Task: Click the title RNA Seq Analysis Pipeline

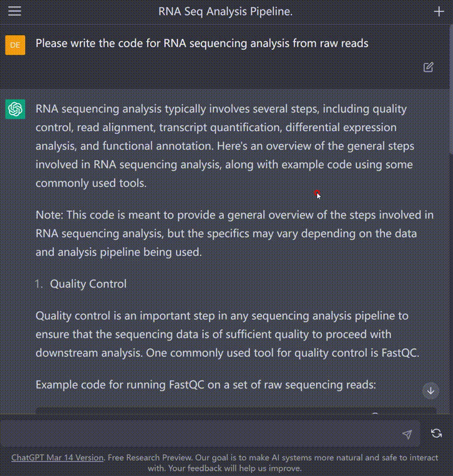Action: click(x=225, y=11)
